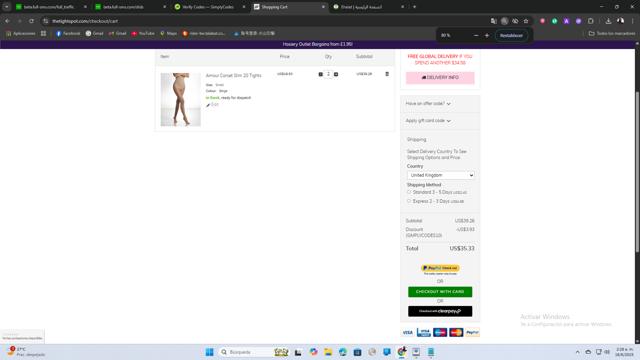
Task: Open the Windows Start menu
Action: [x=209, y=352]
